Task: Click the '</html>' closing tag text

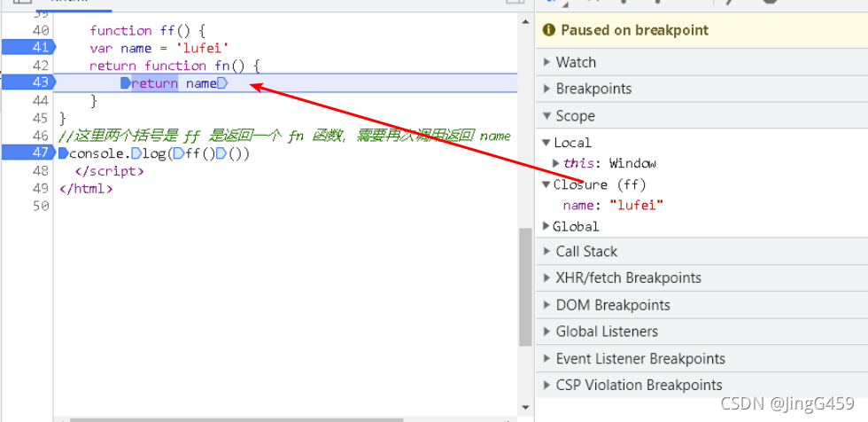Action: pos(86,188)
